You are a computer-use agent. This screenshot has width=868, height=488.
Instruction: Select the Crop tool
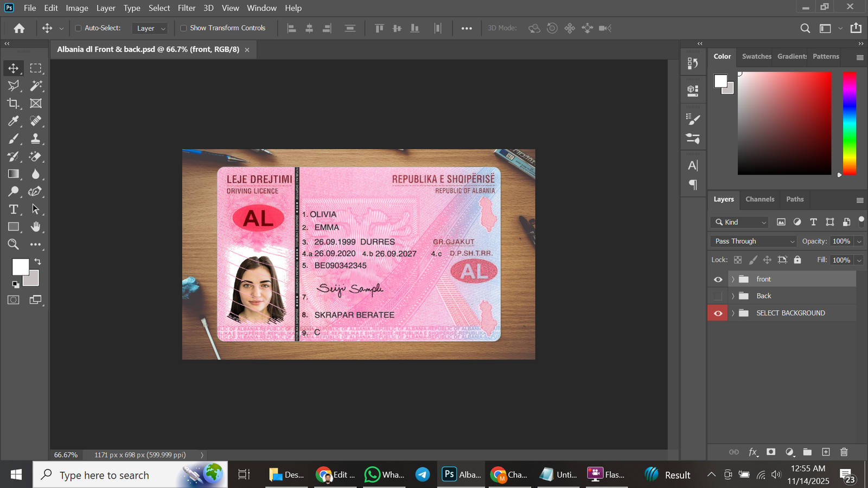tap(13, 103)
